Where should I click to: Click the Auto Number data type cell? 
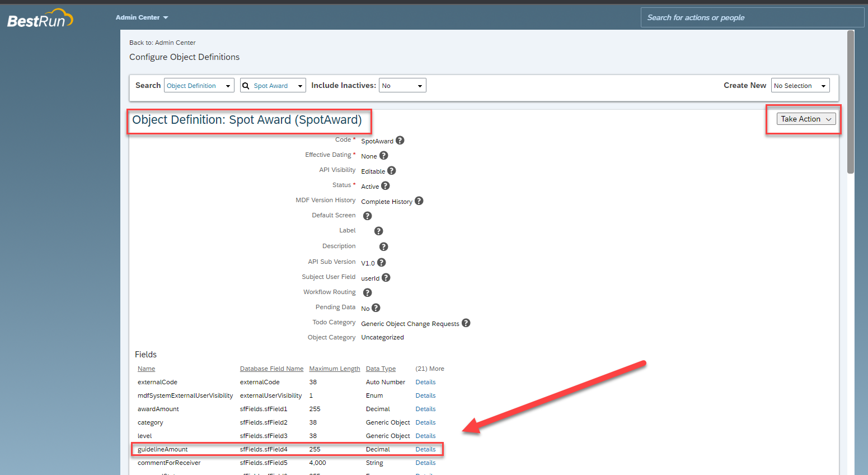pos(386,382)
